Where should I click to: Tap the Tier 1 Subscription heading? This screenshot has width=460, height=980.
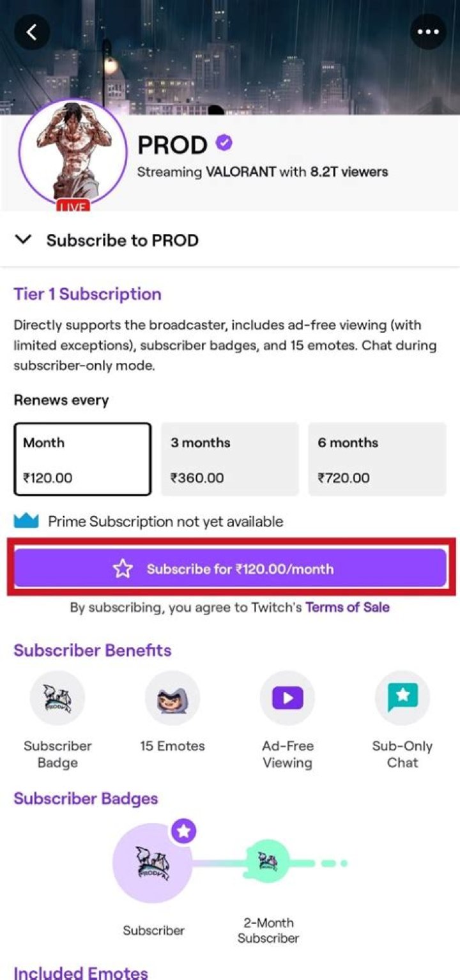pyautogui.click(x=88, y=294)
